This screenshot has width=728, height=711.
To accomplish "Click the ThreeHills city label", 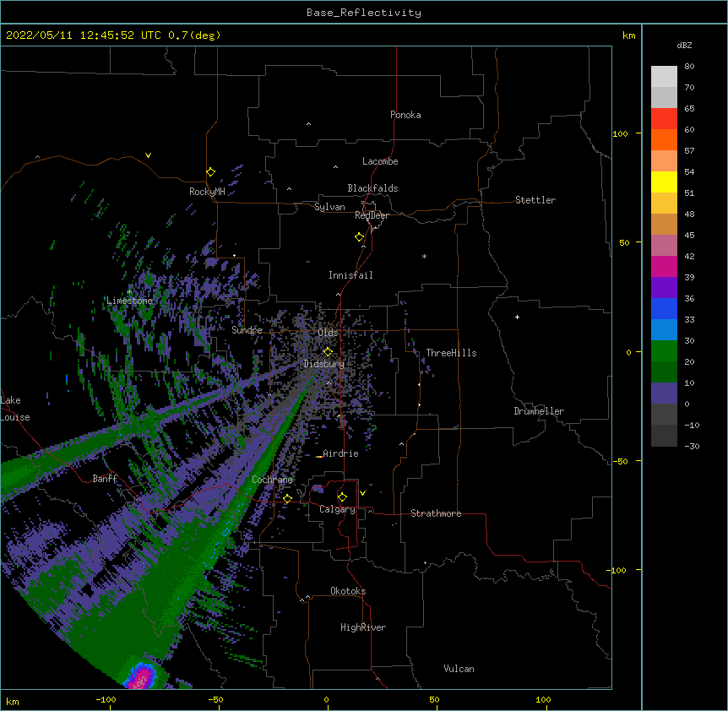I will point(451,353).
